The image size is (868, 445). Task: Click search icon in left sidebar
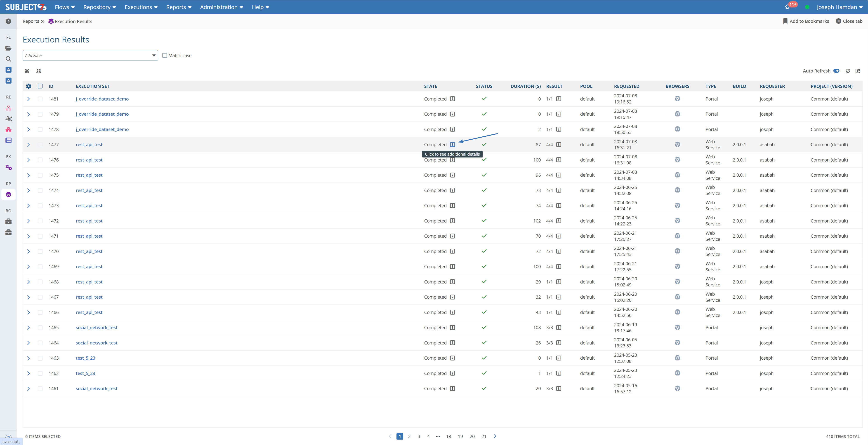click(8, 59)
